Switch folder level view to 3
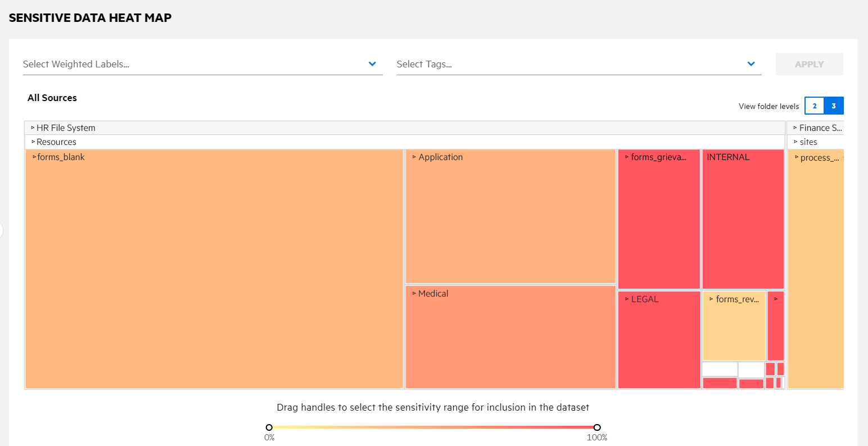 pyautogui.click(x=834, y=106)
